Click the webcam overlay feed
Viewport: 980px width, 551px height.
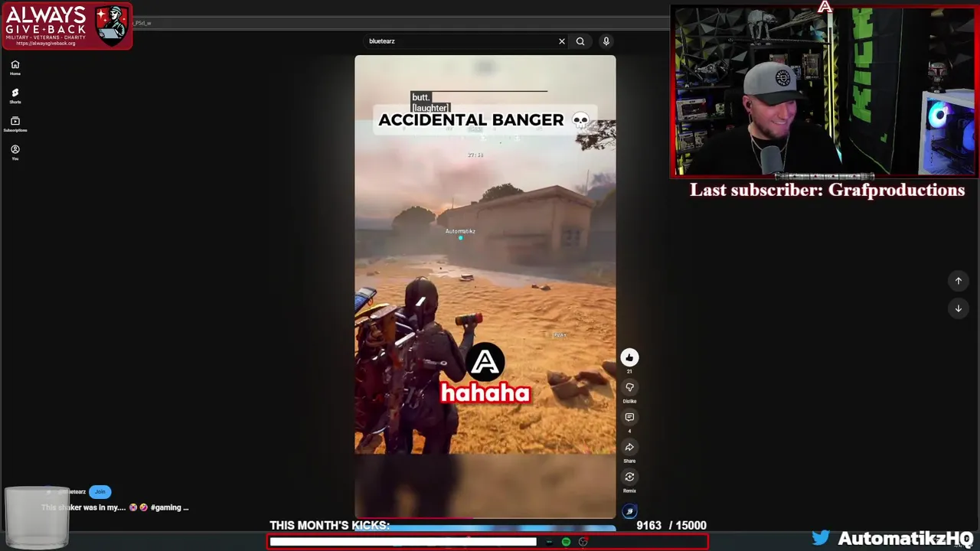[x=825, y=92]
